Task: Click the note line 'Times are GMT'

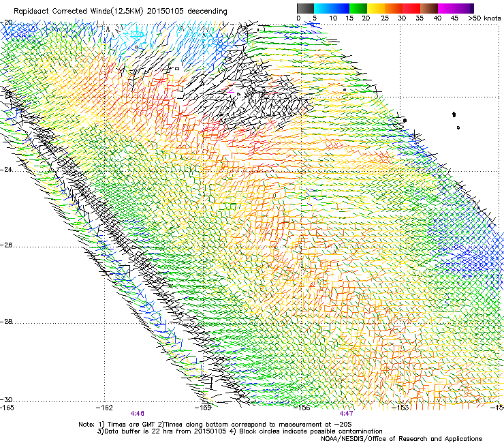Action: click(130, 425)
